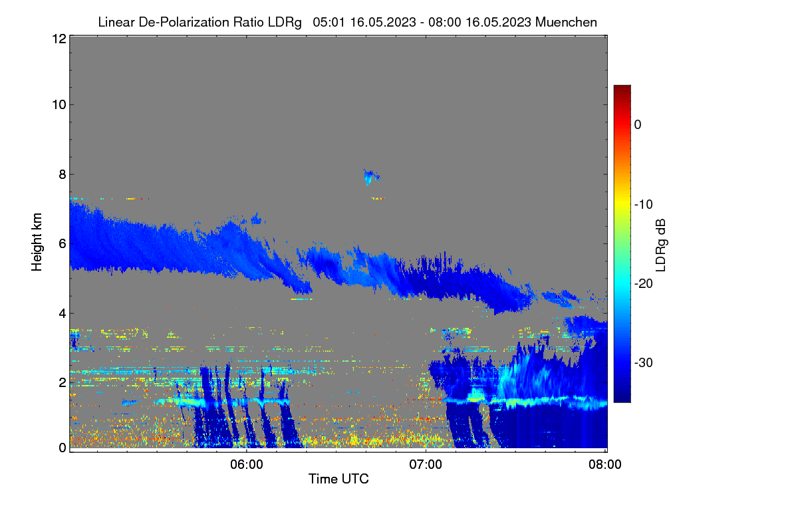Click the plot title text
The width and height of the screenshot is (798, 532).
pyautogui.click(x=347, y=22)
